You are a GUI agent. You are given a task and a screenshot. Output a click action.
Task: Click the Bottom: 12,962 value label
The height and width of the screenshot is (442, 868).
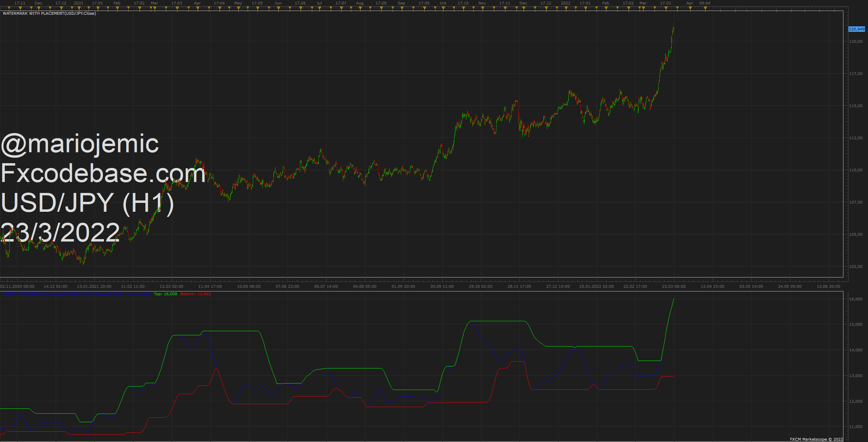196,294
